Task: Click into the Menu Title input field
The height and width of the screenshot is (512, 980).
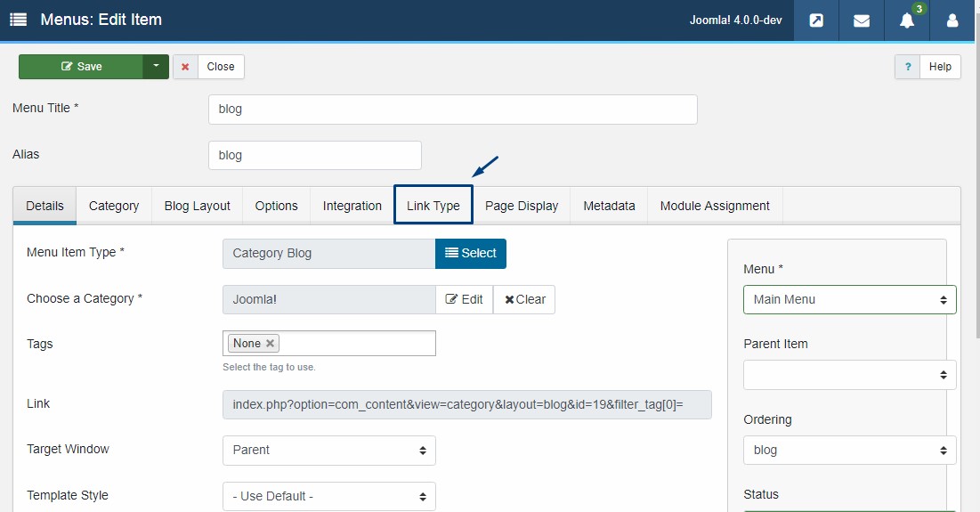Action: 452,110
